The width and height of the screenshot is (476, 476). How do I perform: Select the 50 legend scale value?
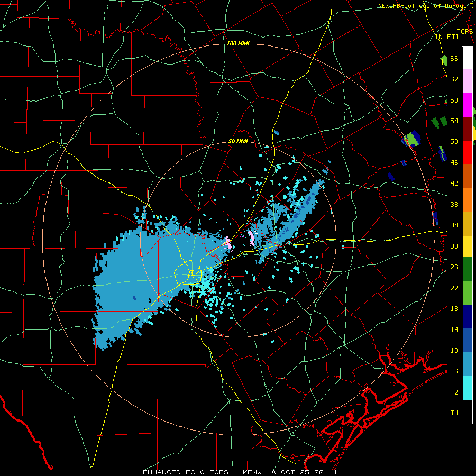tap(454, 142)
